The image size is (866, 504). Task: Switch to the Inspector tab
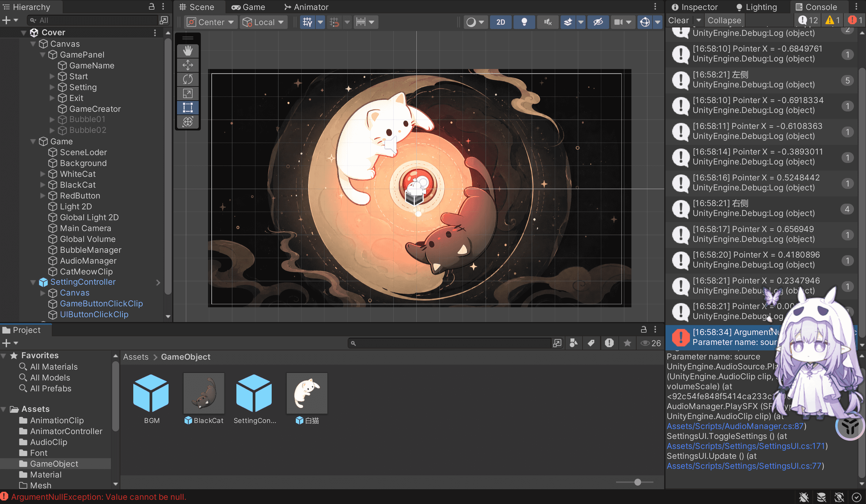click(x=694, y=7)
